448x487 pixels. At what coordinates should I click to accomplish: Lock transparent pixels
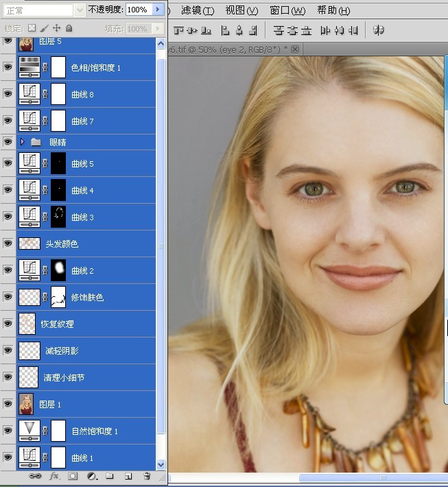(x=32, y=28)
